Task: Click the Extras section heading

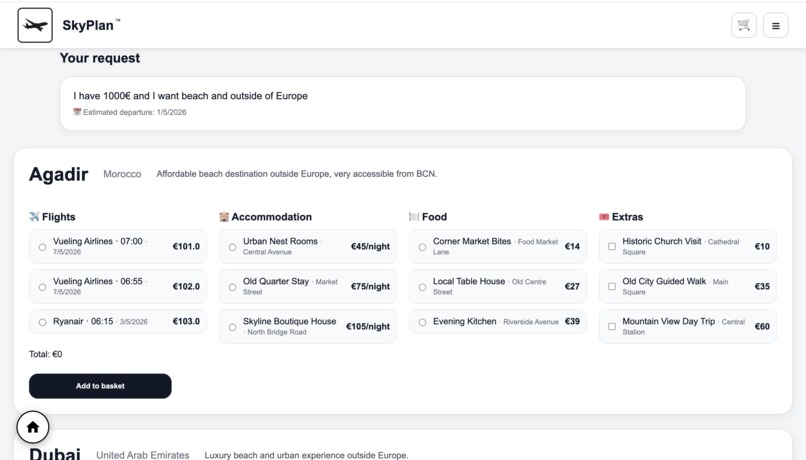Action: pos(627,217)
